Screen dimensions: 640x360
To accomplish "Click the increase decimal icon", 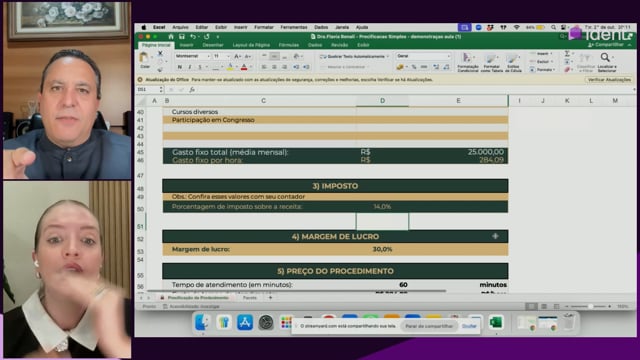I will (x=436, y=67).
